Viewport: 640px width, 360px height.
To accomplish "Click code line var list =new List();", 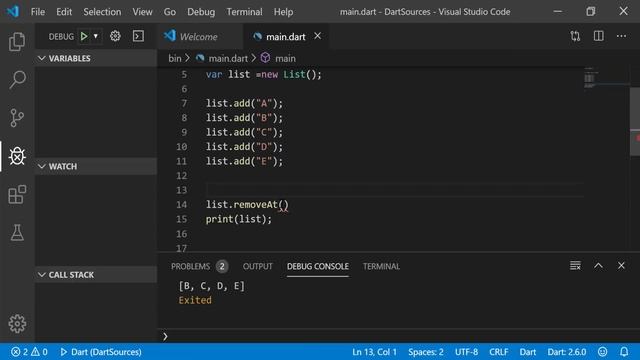I will click(264, 75).
